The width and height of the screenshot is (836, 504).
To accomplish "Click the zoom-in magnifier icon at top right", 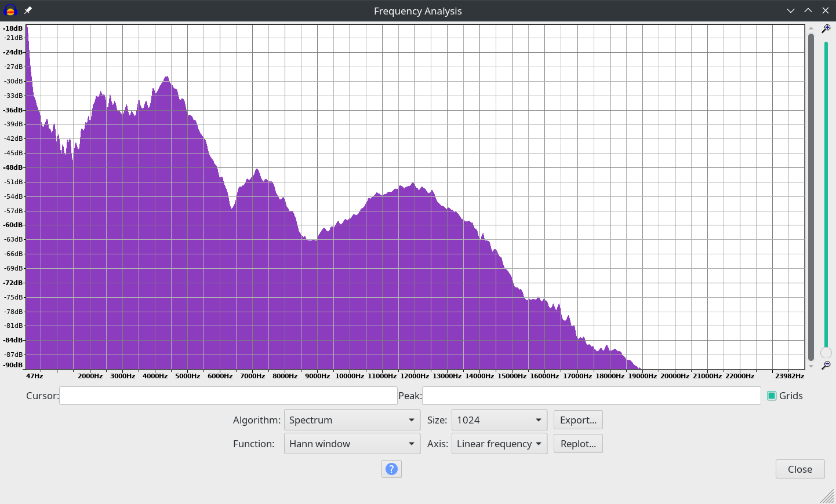I will point(826,28).
